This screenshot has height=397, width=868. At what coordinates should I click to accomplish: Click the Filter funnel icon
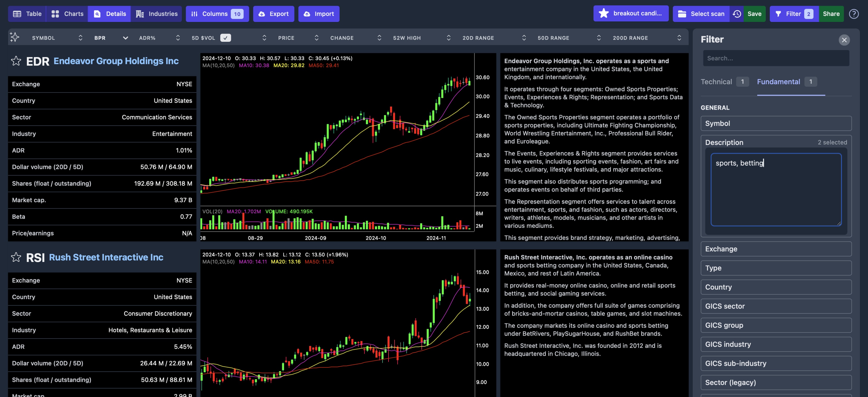[x=778, y=14]
